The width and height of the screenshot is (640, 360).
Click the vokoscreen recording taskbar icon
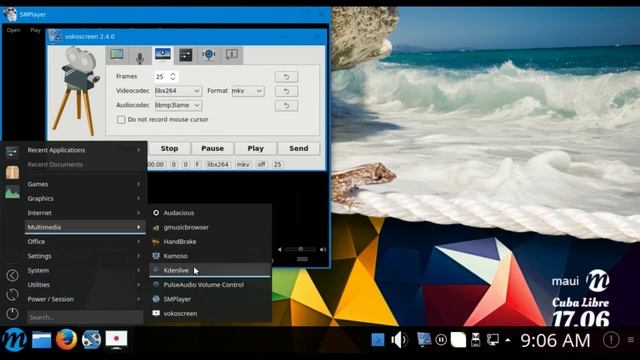[x=116, y=340]
